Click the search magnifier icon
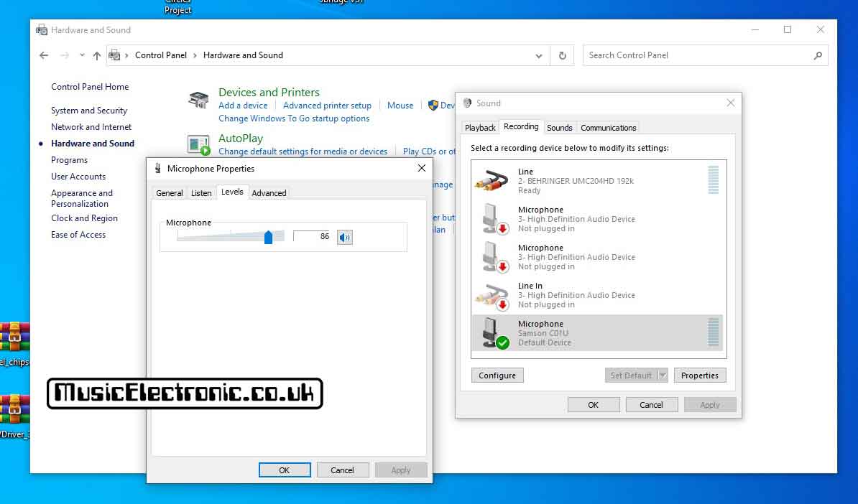Image resolution: width=858 pixels, height=504 pixels. pyautogui.click(x=818, y=55)
